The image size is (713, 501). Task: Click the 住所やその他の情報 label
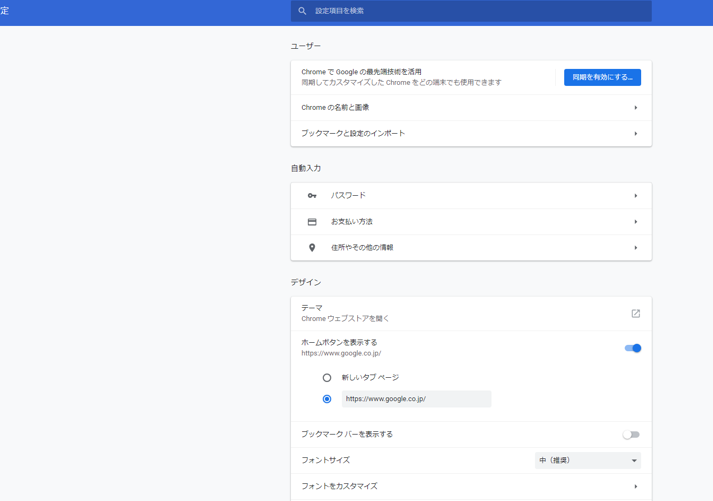tap(362, 248)
